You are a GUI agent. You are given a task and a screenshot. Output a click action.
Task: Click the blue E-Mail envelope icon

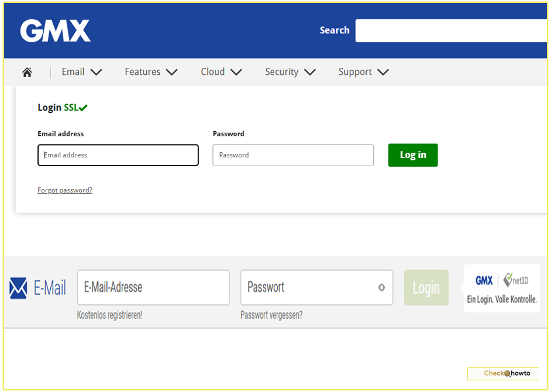[18, 288]
